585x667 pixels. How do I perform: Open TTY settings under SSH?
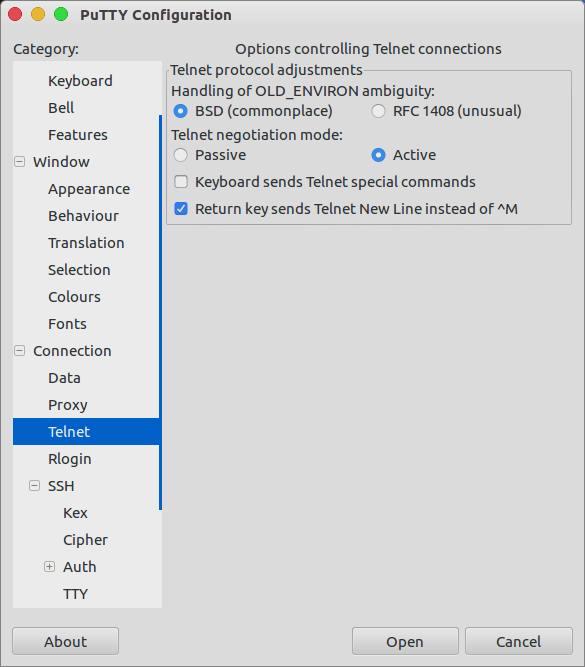click(x=75, y=594)
